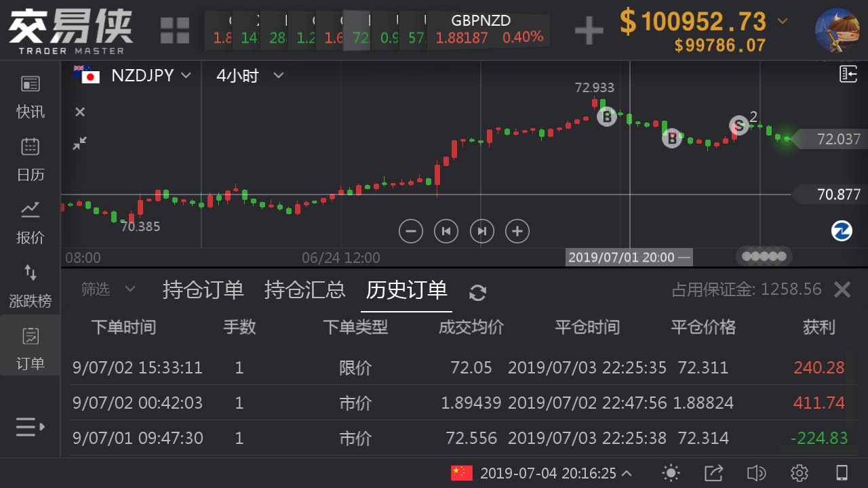Add a new symbol with plus icon
This screenshot has width=868, height=488.
(589, 30)
